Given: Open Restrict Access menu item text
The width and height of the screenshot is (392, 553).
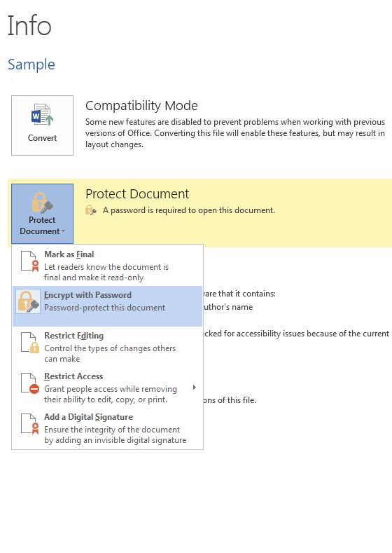Looking at the screenshot, I should (73, 376).
